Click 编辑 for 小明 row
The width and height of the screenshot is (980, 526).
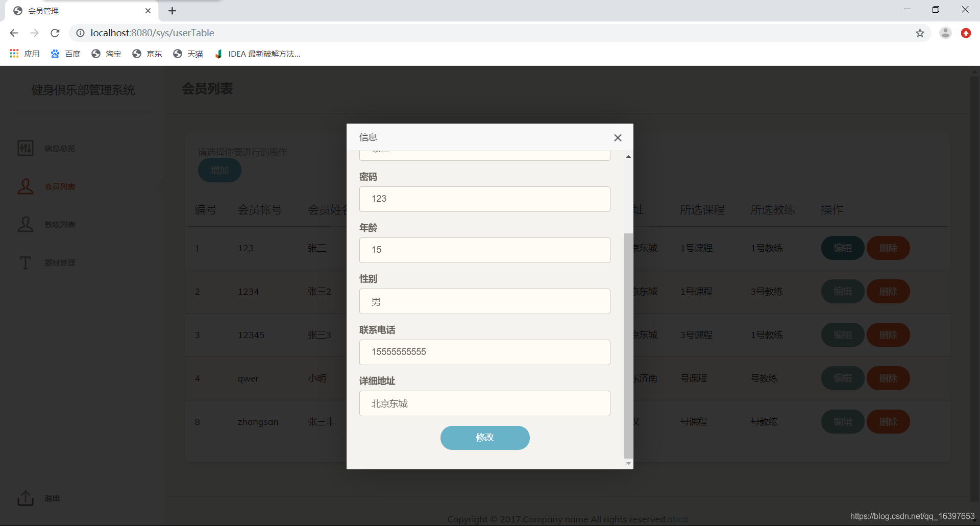click(x=843, y=378)
